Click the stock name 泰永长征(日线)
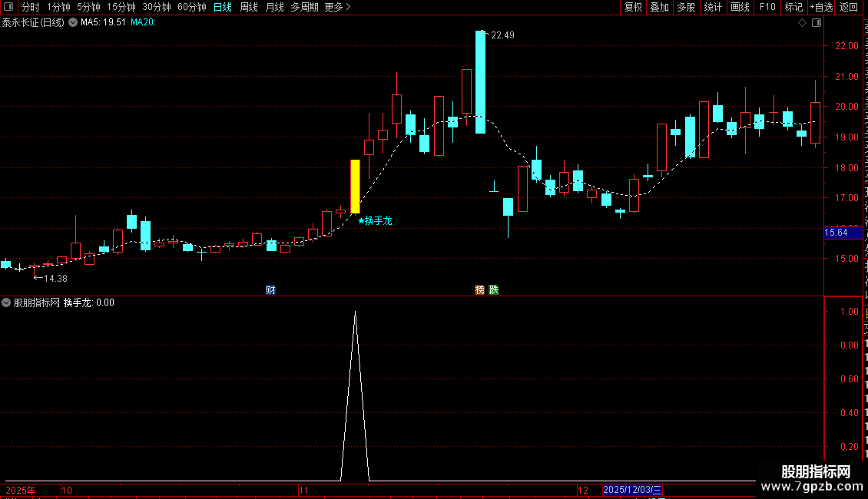Viewport: 868px width, 499px height. (x=33, y=23)
